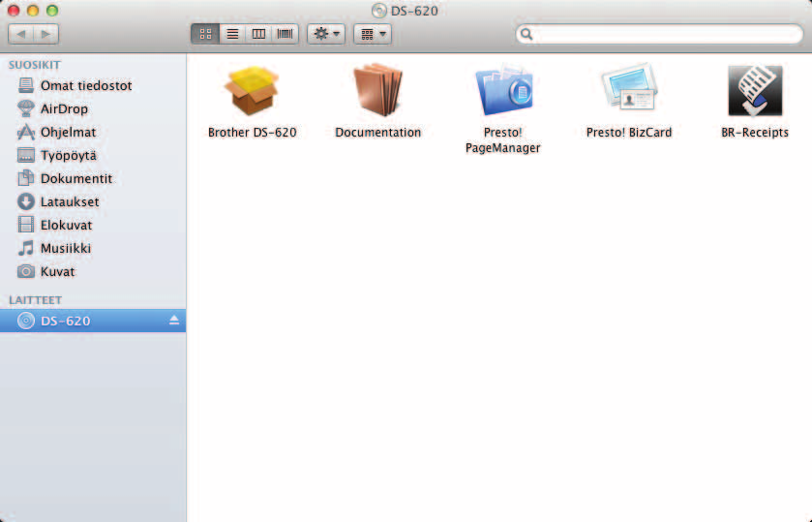
Task: Click the LAITTEET sidebar header
Action: tap(35, 300)
